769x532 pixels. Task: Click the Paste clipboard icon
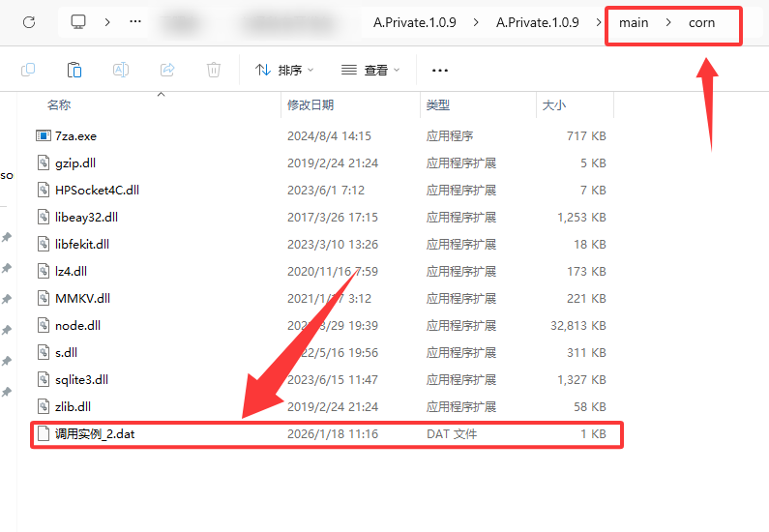tap(74, 70)
